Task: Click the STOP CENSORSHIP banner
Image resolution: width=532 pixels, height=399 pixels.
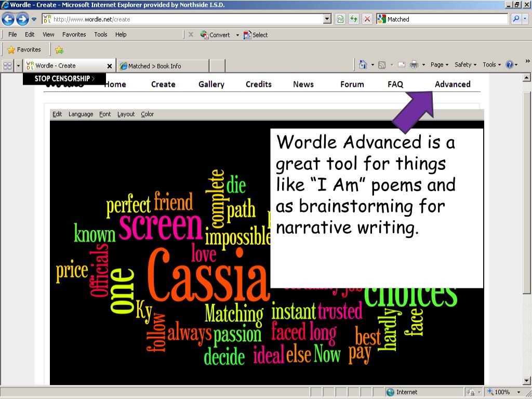Action: [x=64, y=79]
